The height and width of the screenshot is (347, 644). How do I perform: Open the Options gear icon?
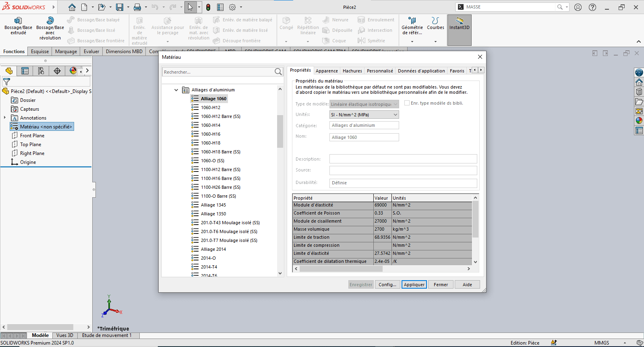point(232,7)
